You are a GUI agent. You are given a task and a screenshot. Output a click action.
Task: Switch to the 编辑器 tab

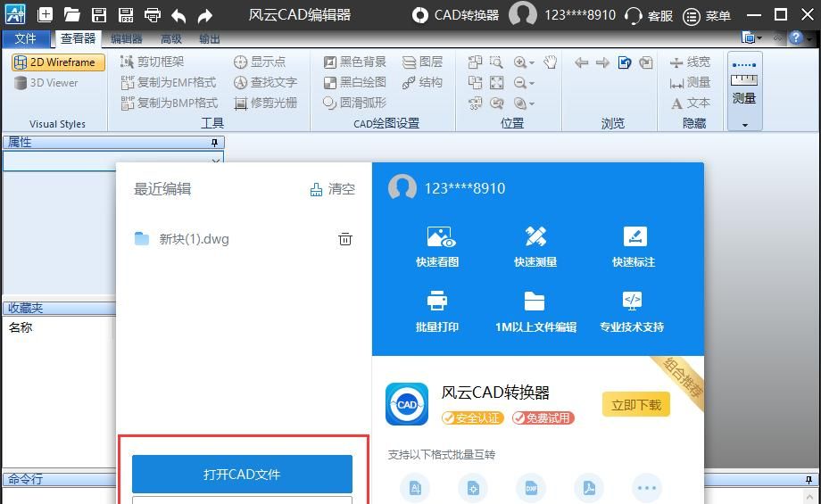pos(126,38)
